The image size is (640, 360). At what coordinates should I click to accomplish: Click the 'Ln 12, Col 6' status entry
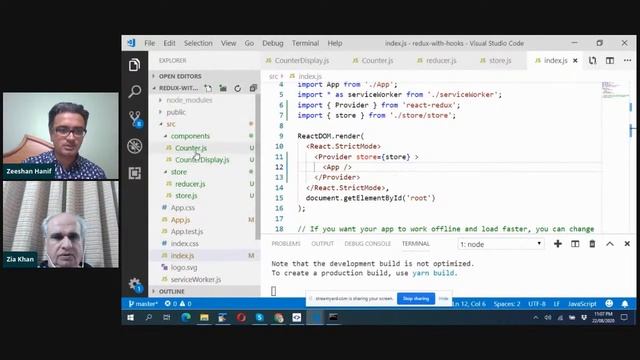[x=469, y=304]
